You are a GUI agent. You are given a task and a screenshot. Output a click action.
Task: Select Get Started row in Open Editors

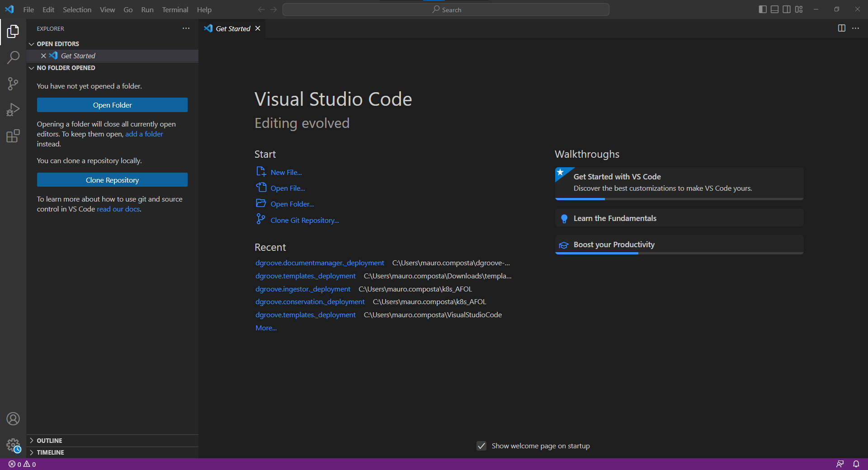click(113, 56)
